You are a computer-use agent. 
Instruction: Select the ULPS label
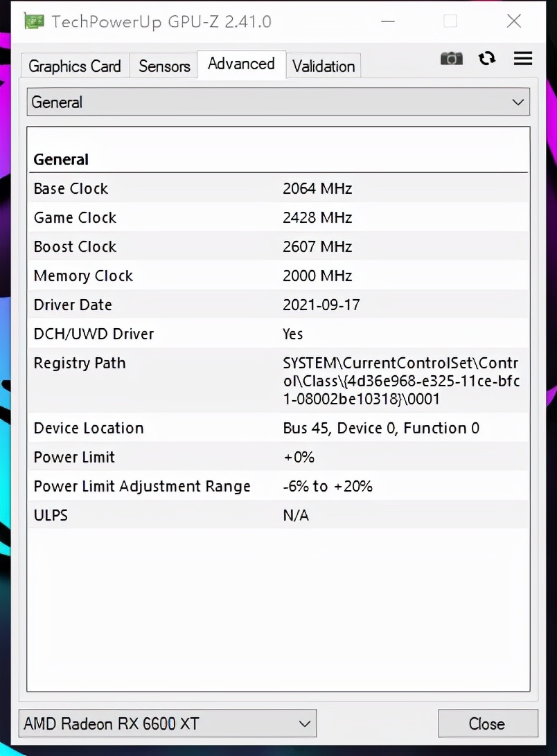click(x=51, y=515)
